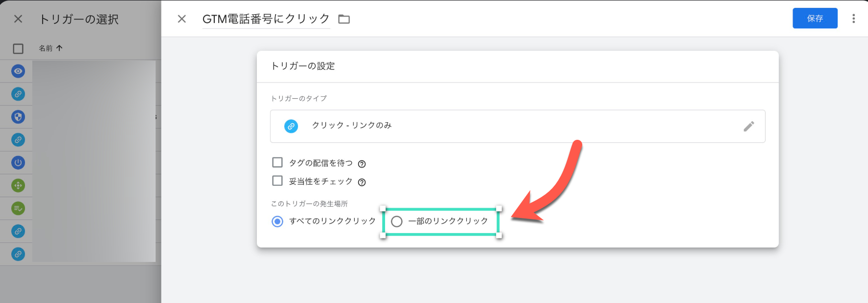Click the eye visibility trigger icon

point(18,71)
